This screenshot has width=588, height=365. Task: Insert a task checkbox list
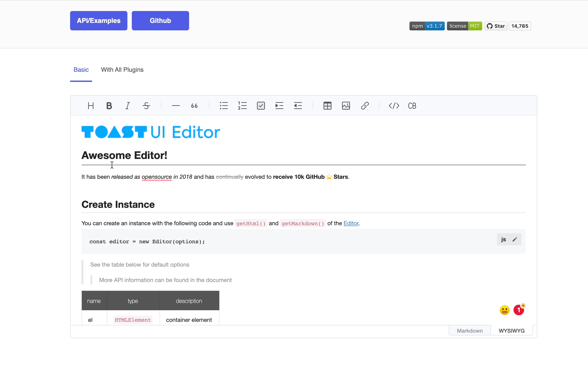[x=261, y=106]
